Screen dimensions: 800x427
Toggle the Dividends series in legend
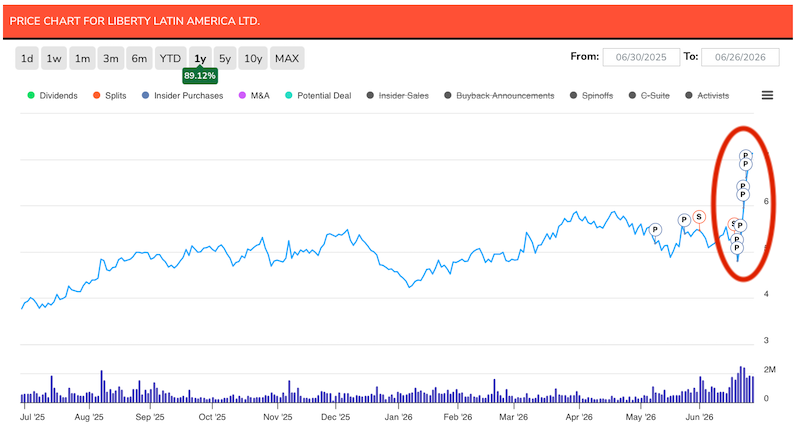pyautogui.click(x=53, y=95)
